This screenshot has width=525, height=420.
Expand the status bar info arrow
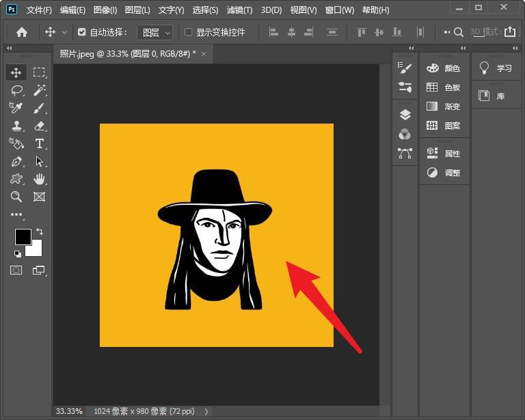point(206,411)
